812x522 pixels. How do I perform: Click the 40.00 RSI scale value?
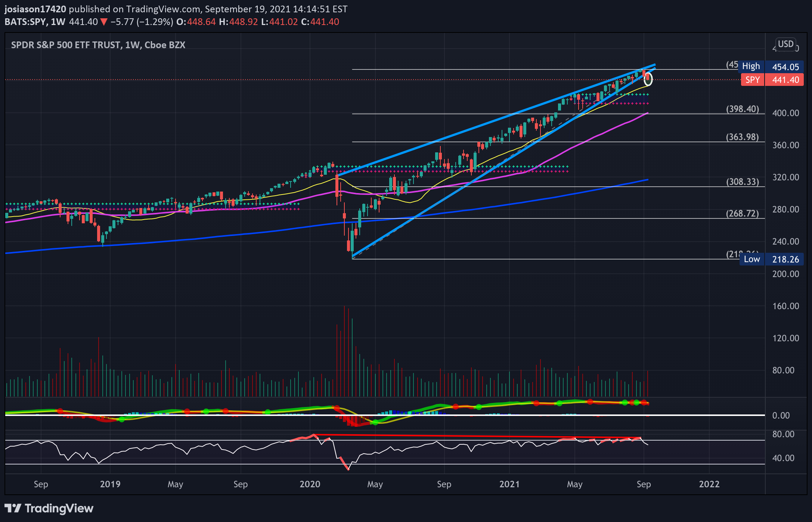point(783,458)
